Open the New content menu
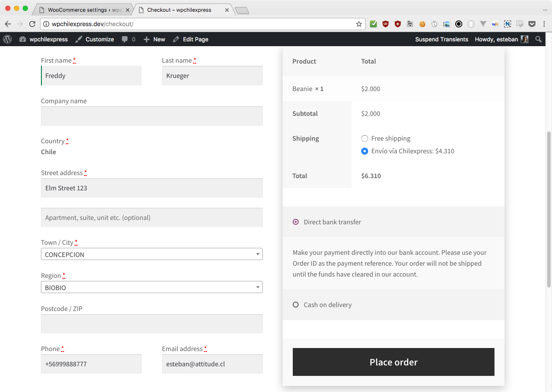The image size is (552, 392). (x=154, y=39)
